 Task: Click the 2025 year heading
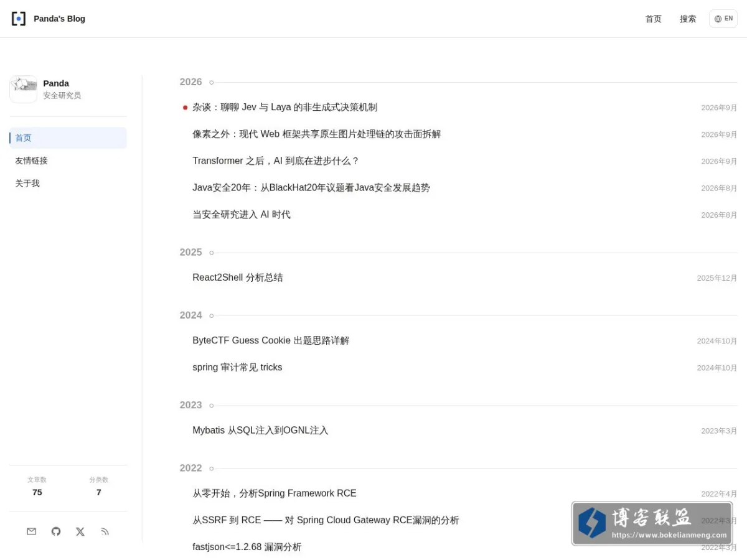190,253
